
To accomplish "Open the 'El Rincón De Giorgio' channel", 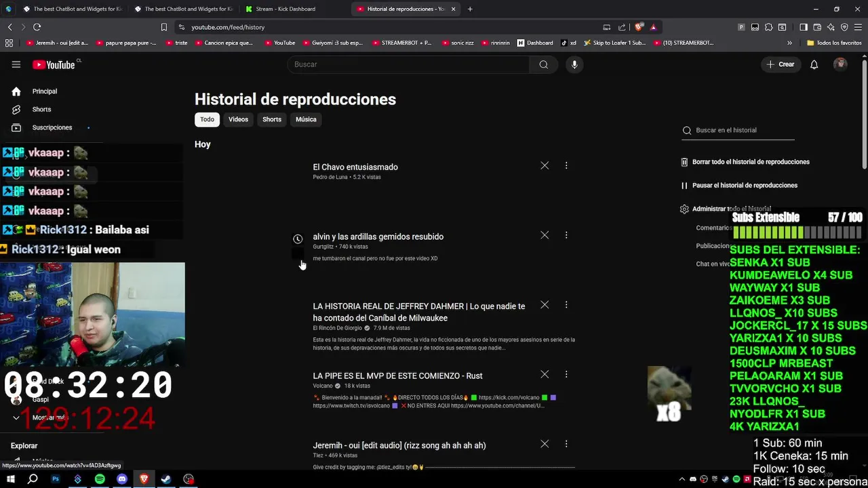I will [x=338, y=328].
